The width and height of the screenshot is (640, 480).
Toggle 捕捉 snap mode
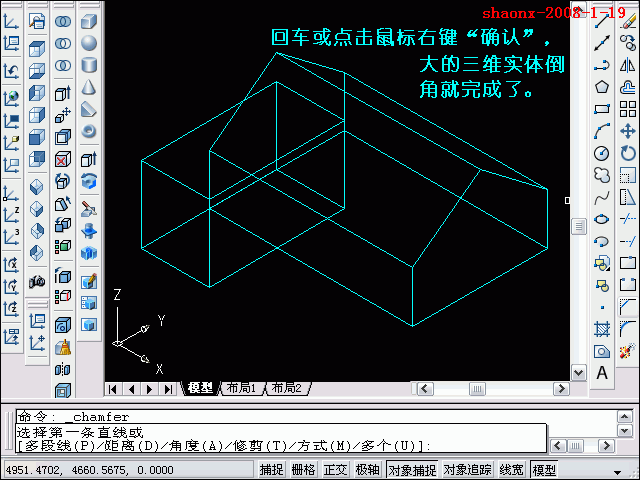pos(271,470)
